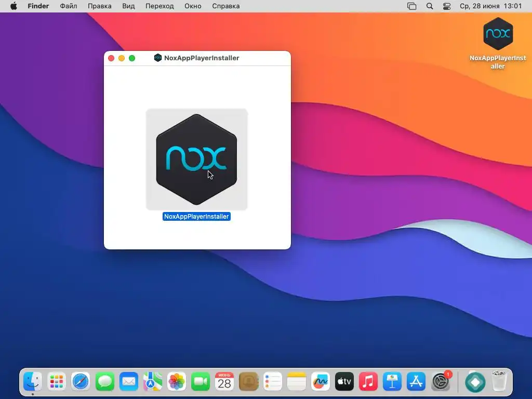Viewport: 532px width, 399px height.
Task: Click the small Nox proxy icon in the title bar
Action: [158, 58]
